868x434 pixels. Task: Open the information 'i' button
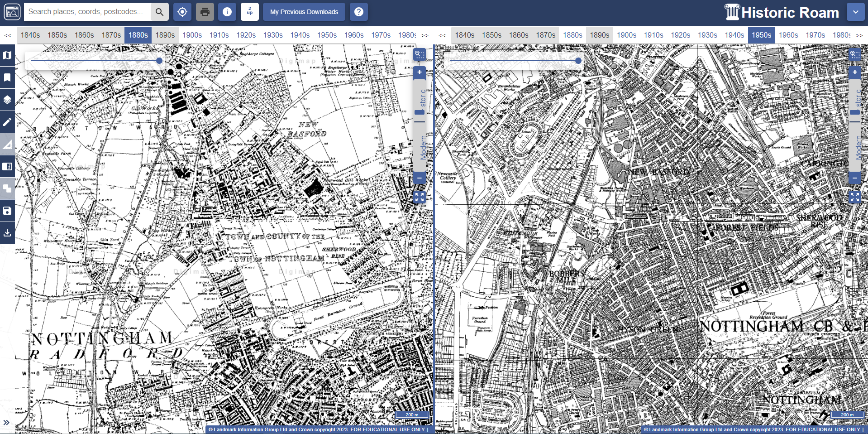[227, 12]
